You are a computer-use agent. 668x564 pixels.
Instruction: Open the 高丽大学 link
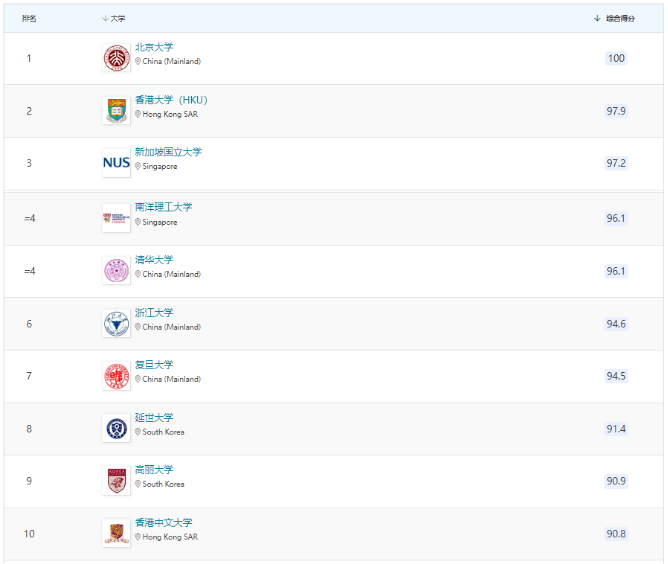click(x=154, y=470)
